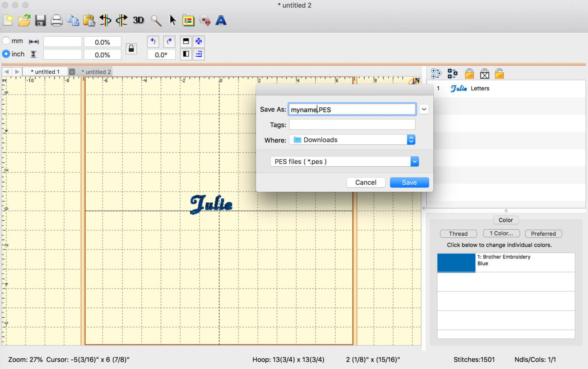Click the open folder icon in toolbar

pos(24,20)
